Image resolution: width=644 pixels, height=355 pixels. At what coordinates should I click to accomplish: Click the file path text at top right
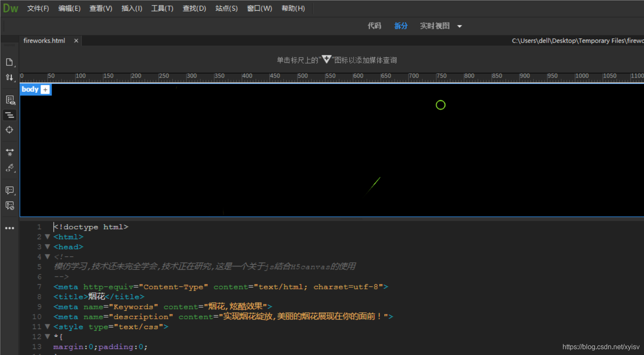(x=577, y=40)
